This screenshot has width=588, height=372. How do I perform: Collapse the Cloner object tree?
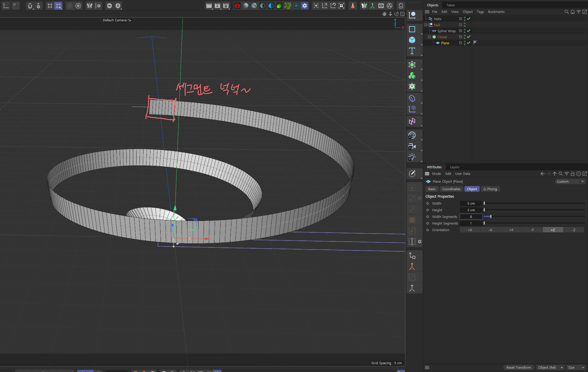429,37
